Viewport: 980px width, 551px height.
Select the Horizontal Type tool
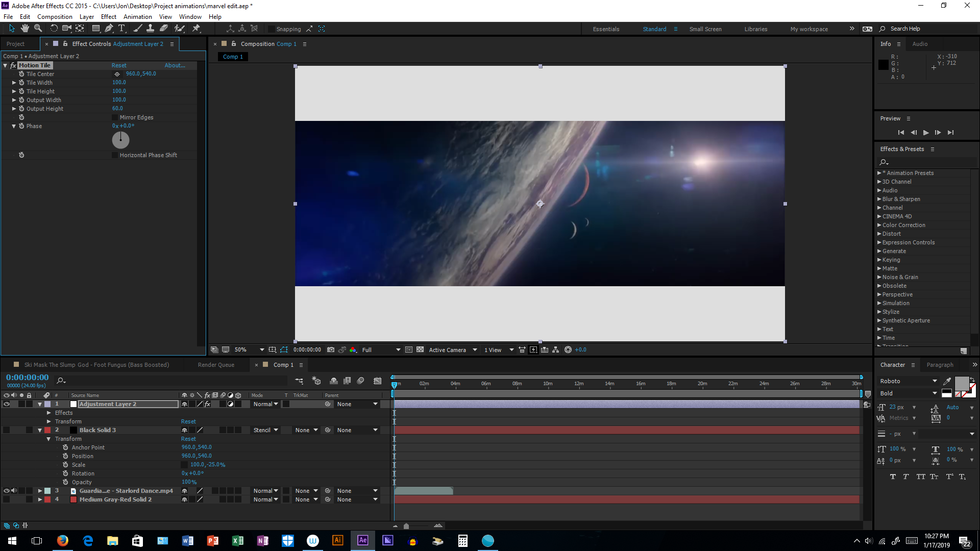tap(121, 29)
